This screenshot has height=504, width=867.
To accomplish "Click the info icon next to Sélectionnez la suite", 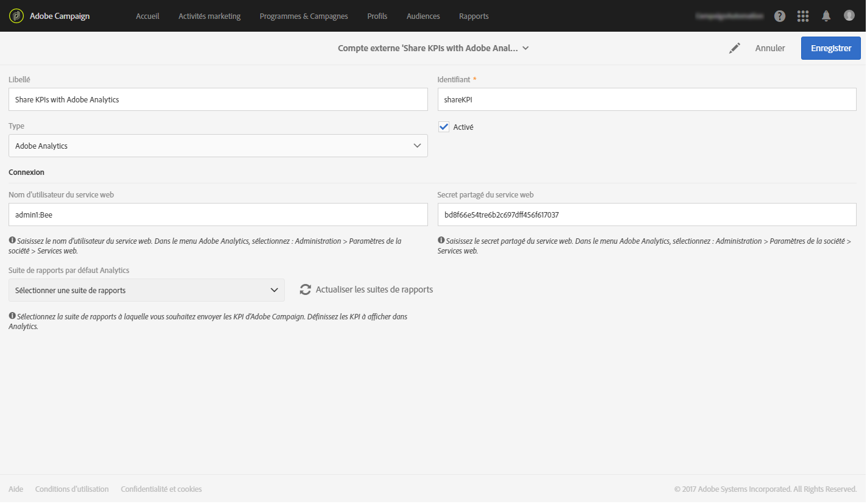I will coord(12,317).
